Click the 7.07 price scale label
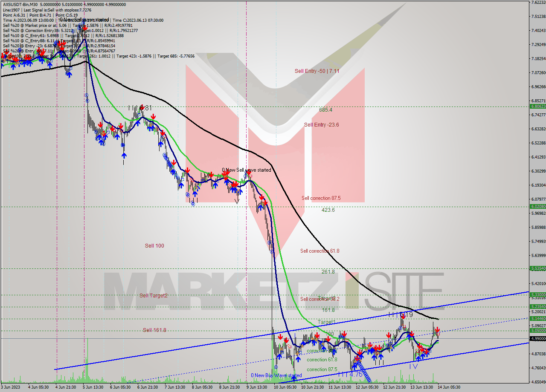This screenshot has height=392, width=546. click(x=538, y=72)
